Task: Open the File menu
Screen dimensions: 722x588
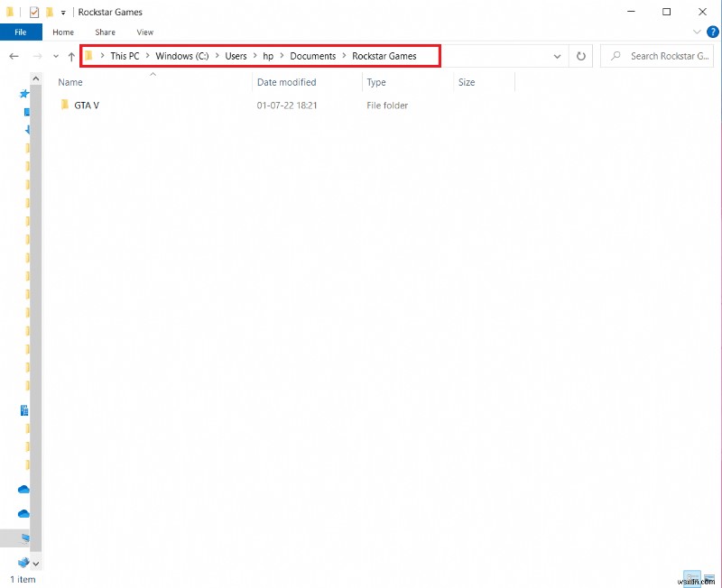Action: pos(20,32)
